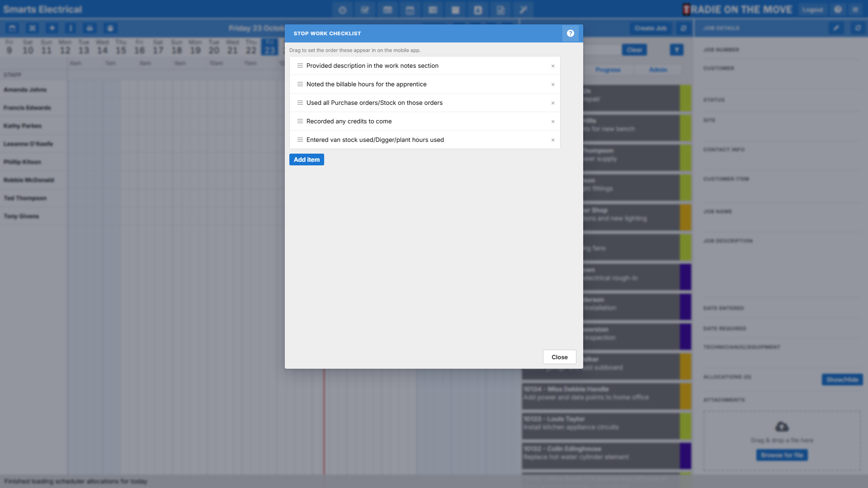The width and height of the screenshot is (868, 488).
Task: Select text 'Provided description in the work notes section'
Action: point(373,66)
